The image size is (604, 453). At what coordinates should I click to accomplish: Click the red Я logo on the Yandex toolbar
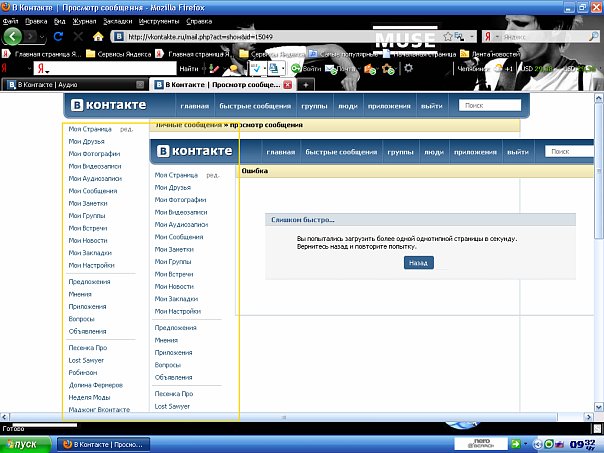pyautogui.click(x=4, y=69)
